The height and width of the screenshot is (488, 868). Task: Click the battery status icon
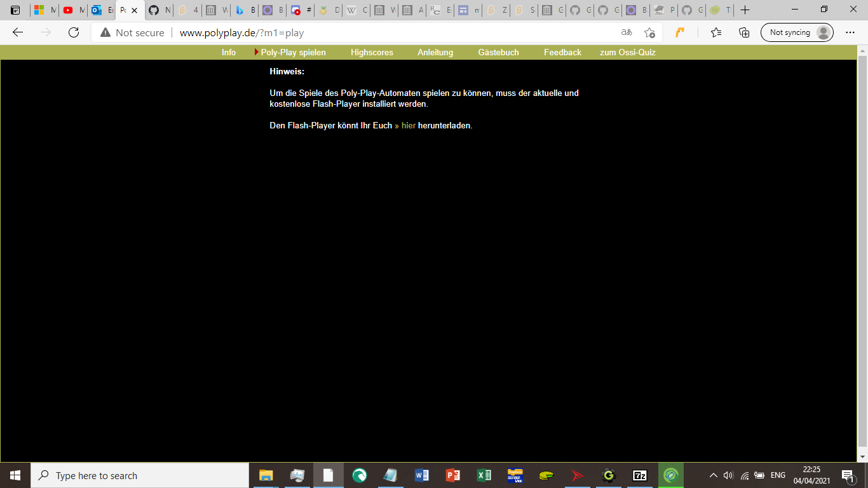tap(759, 475)
